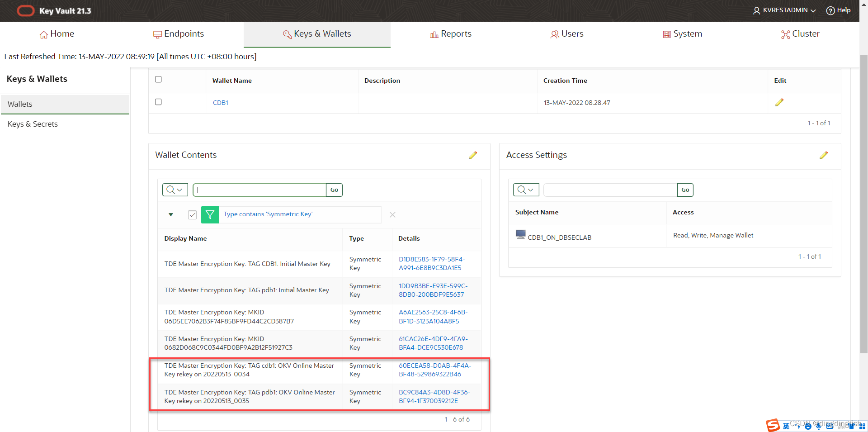Open key 61CAC26E-4DF9-4FA9-BFA4-DCE9C530E678
This screenshot has width=868, height=432.
pyautogui.click(x=433, y=343)
